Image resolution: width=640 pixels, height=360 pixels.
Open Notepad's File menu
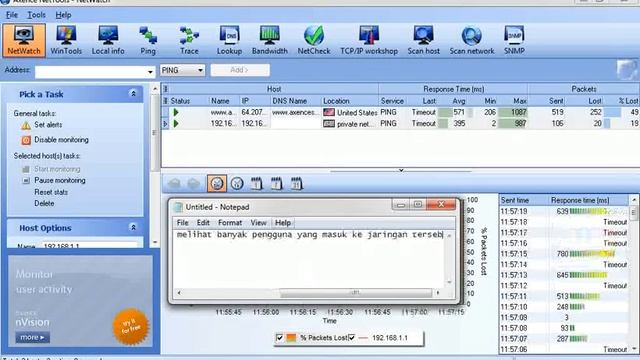pos(182,222)
